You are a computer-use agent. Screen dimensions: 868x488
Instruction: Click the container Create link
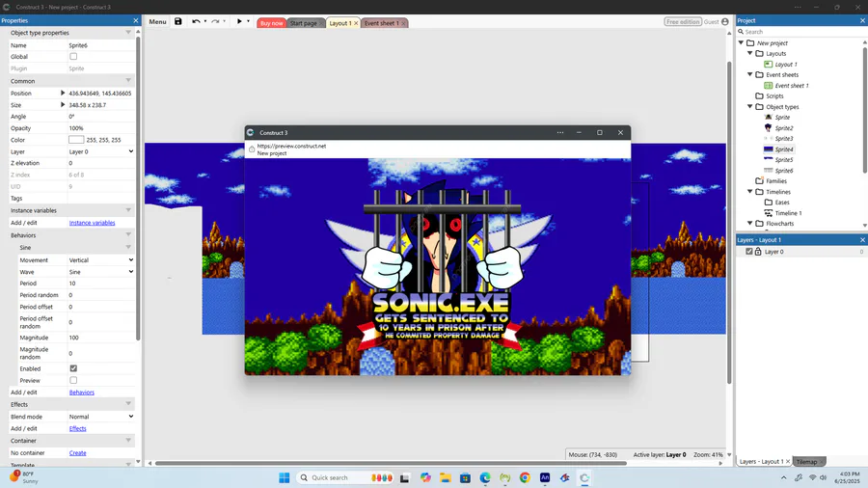tap(77, 452)
